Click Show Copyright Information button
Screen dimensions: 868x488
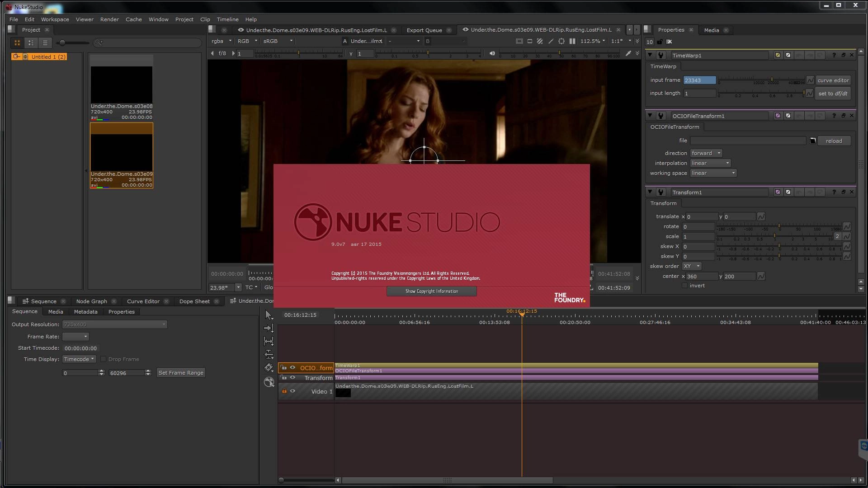(432, 291)
